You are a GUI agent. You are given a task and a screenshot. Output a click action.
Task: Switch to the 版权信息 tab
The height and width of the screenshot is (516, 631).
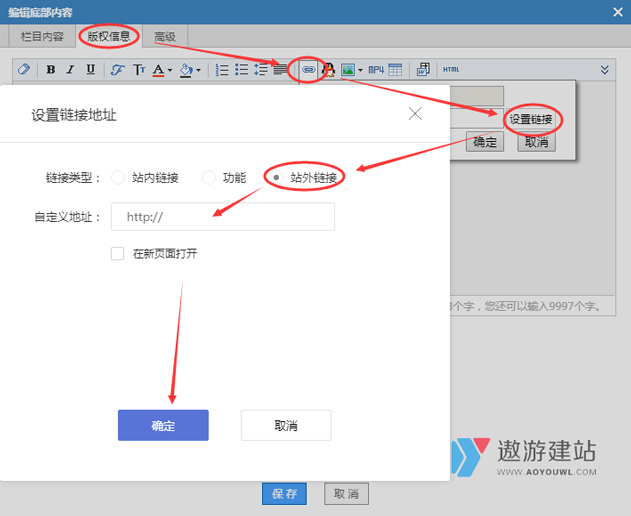109,37
